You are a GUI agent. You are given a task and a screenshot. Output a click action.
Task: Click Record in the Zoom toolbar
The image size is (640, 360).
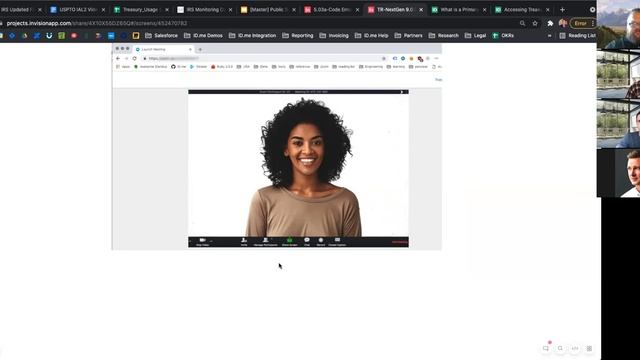(x=321, y=242)
